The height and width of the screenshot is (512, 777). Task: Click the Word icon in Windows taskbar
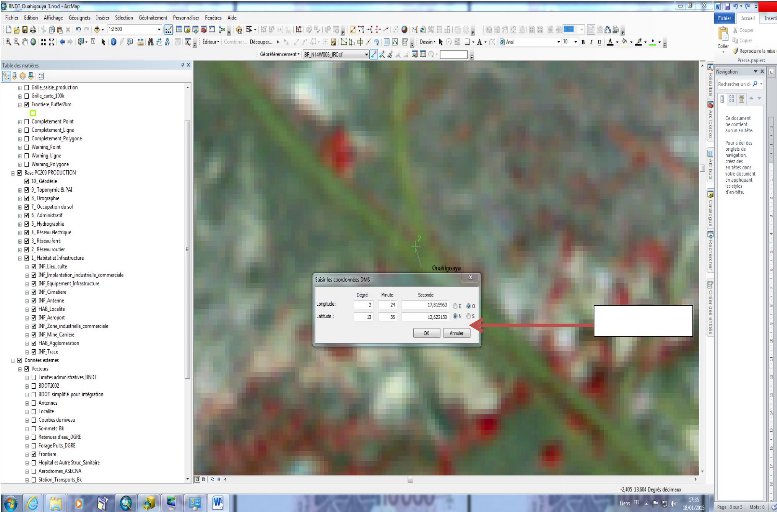tap(221, 503)
